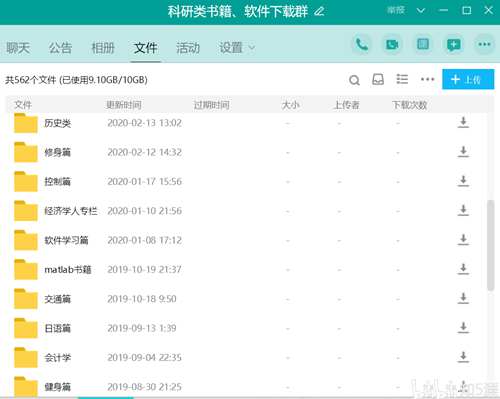Open the screen share icon
Screen dimensions: 500x399
[x=423, y=44]
